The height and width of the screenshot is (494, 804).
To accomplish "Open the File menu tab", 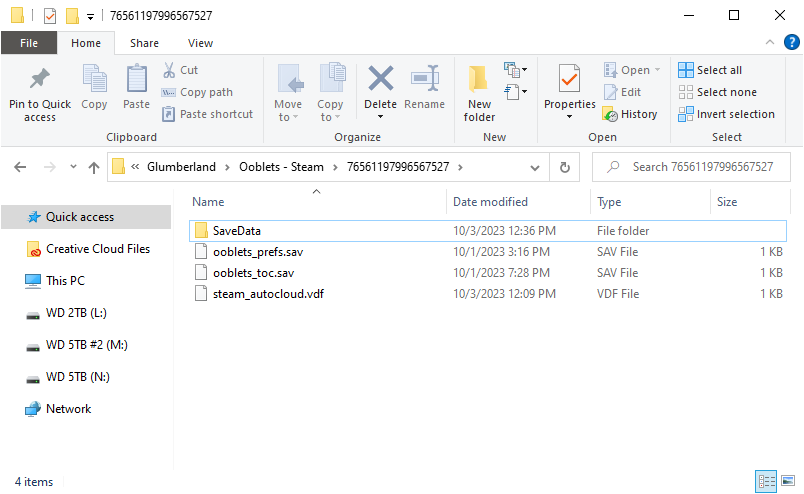I will (29, 43).
